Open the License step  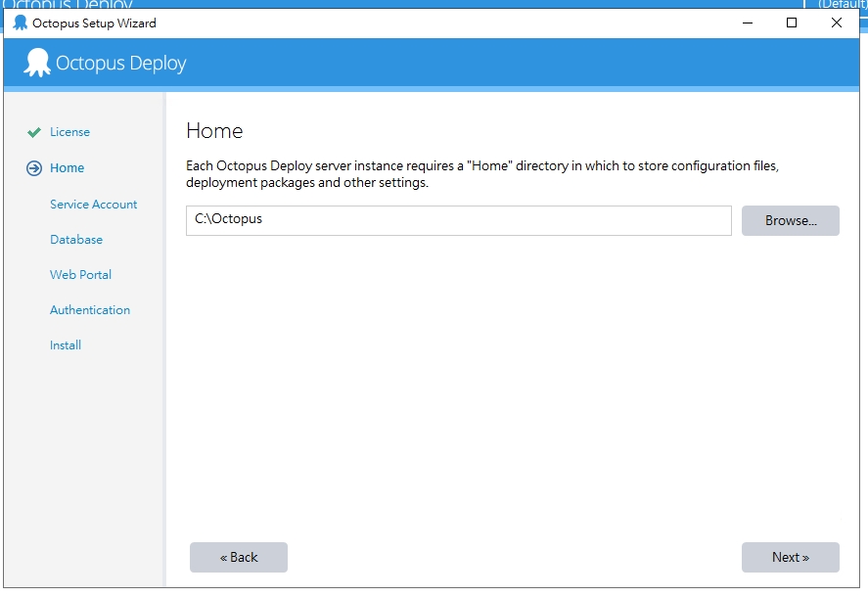click(69, 132)
